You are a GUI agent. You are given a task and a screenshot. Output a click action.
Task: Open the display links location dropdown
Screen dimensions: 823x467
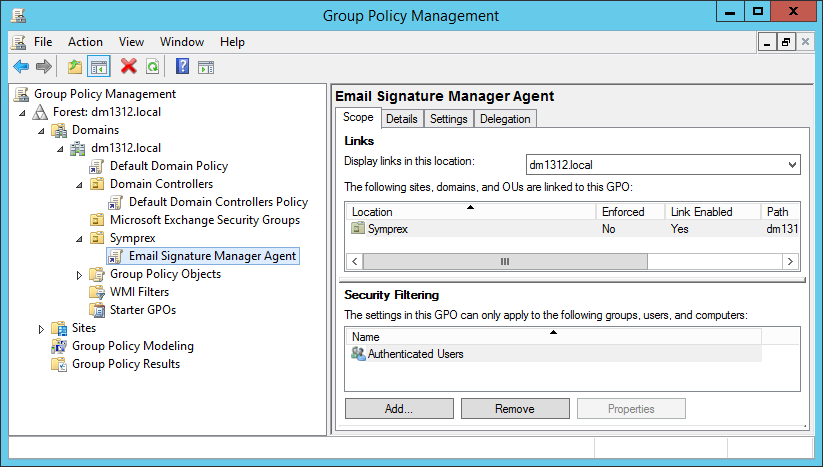click(x=792, y=164)
